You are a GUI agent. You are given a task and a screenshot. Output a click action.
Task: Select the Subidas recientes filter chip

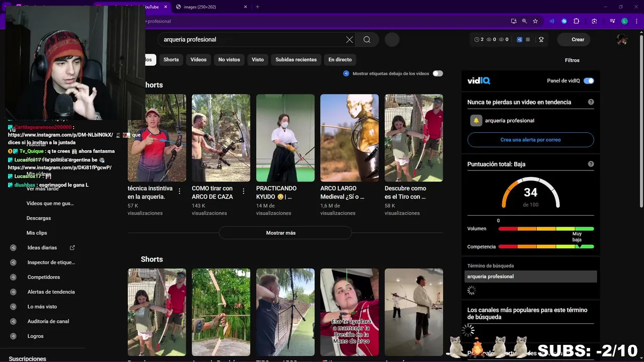296,60
